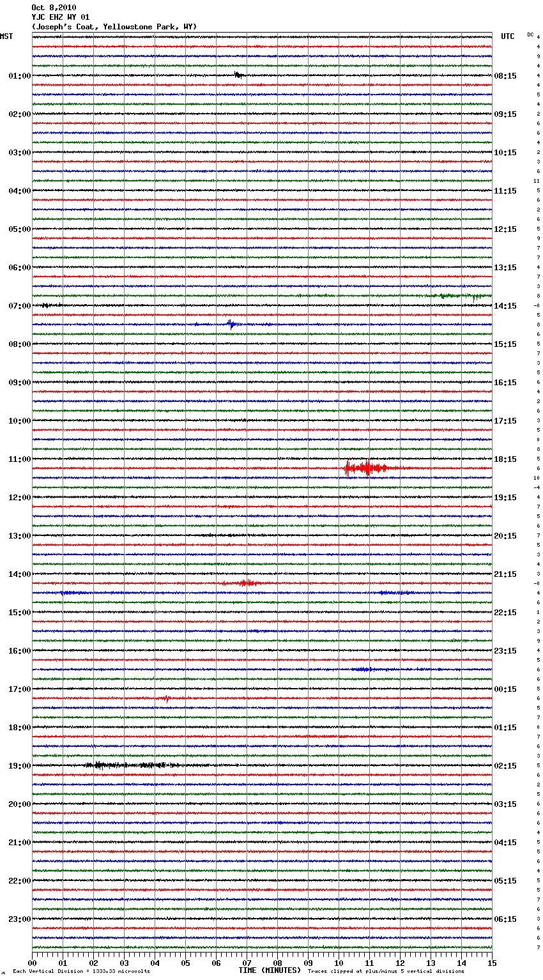543x980 pixels.
Task: Click the UTC time label '16:15'
Action: [505, 383]
